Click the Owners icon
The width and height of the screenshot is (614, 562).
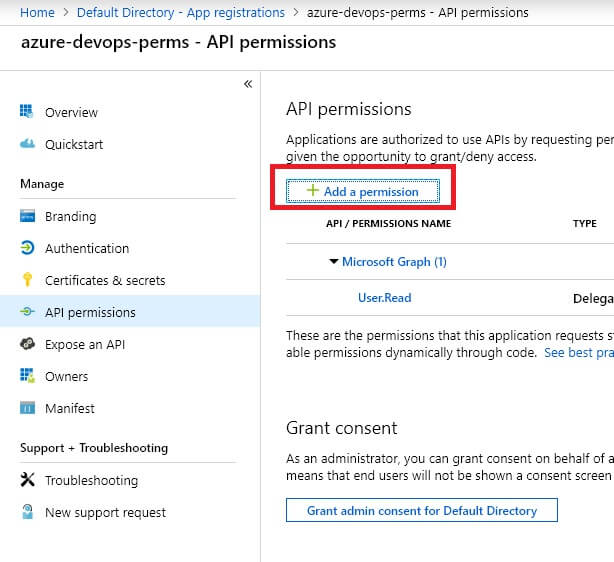point(27,376)
